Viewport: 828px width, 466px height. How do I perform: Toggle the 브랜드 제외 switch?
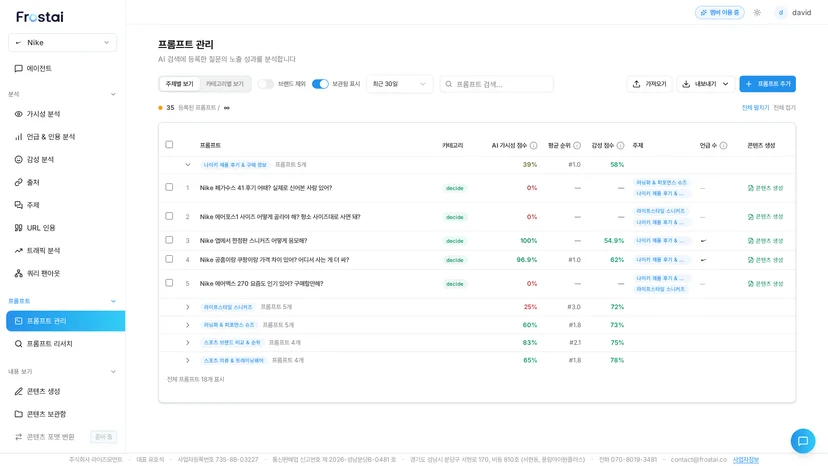[266, 84]
